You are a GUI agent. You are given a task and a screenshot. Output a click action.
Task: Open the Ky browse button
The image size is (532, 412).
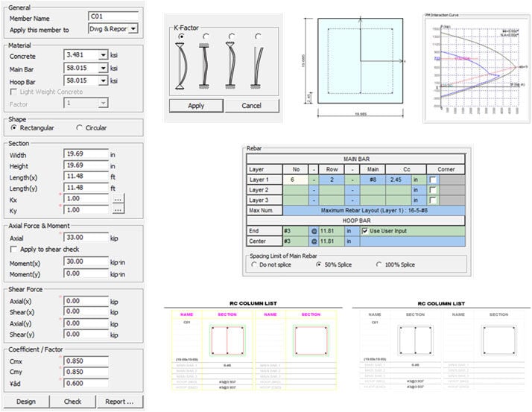118,210
